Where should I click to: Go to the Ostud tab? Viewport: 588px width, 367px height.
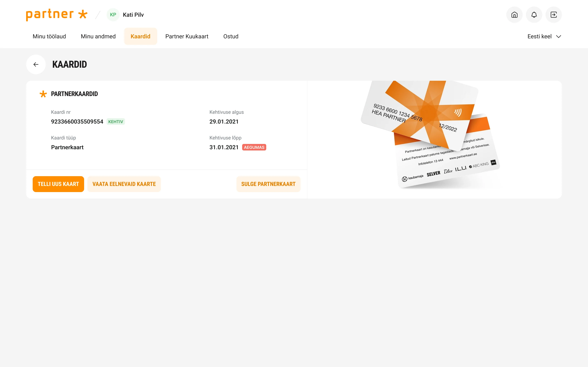[x=231, y=36]
